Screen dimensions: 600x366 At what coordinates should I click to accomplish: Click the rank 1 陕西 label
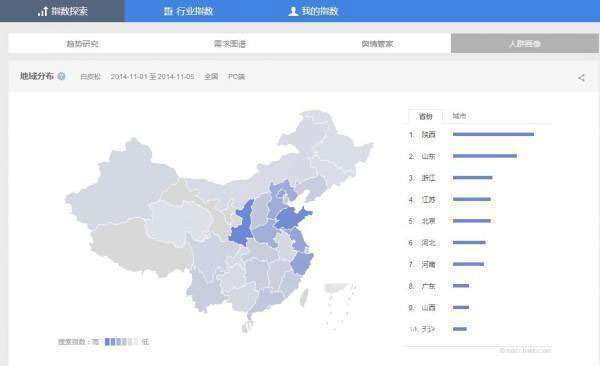(429, 135)
